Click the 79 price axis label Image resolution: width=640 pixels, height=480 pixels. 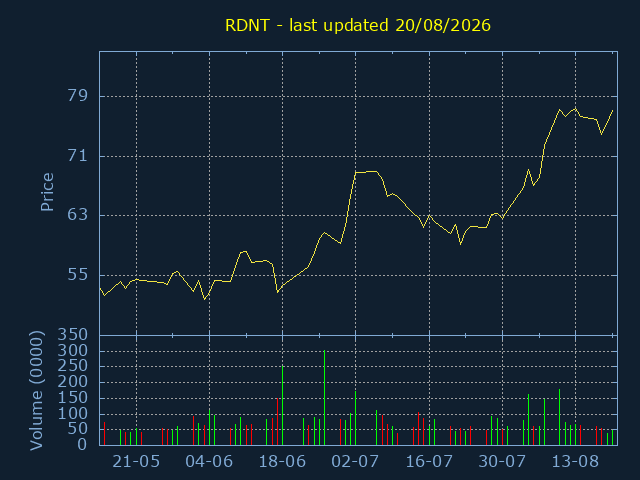pos(78,96)
